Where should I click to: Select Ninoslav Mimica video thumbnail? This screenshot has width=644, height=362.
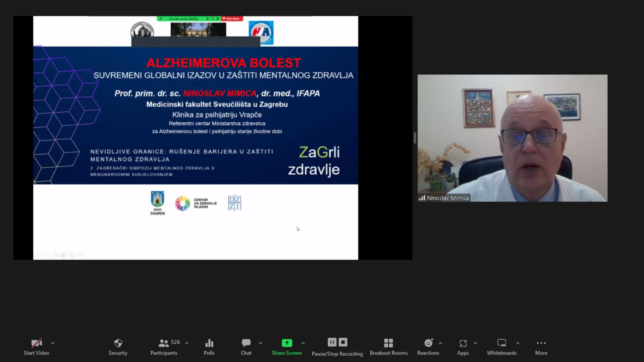tap(512, 138)
